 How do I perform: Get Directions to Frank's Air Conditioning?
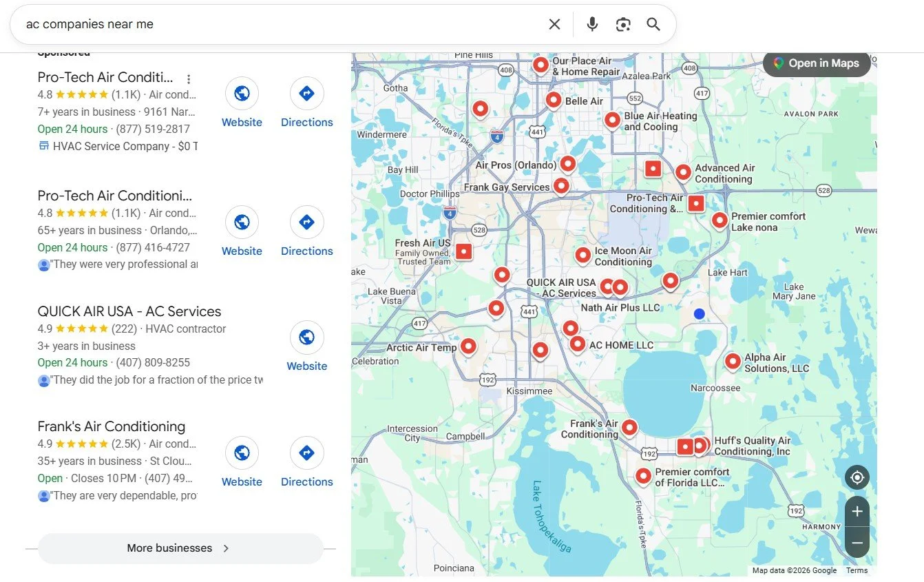click(307, 462)
